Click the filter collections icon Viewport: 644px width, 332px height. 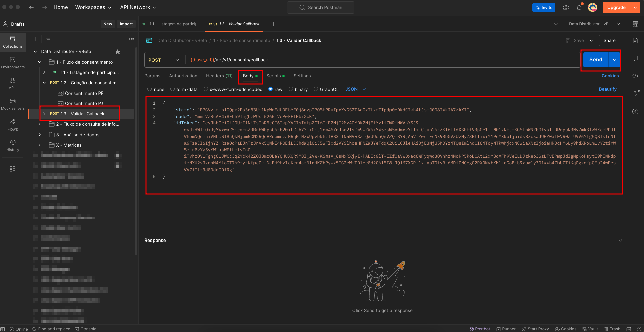coord(48,39)
